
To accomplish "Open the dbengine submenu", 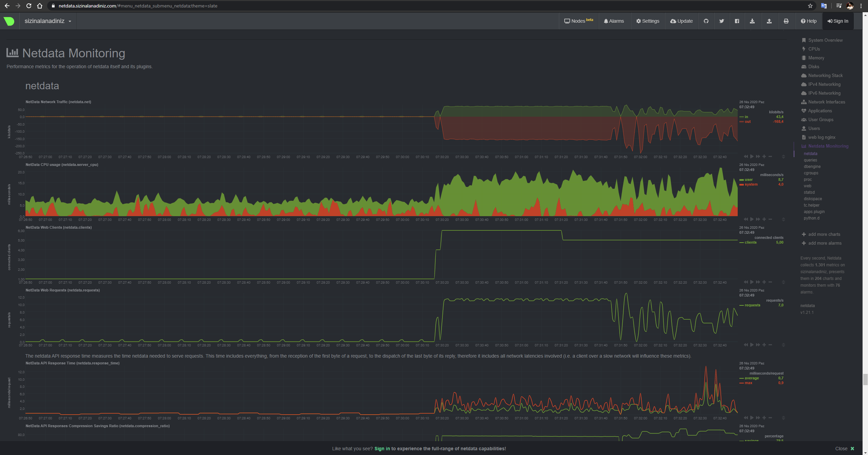I will [812, 167].
